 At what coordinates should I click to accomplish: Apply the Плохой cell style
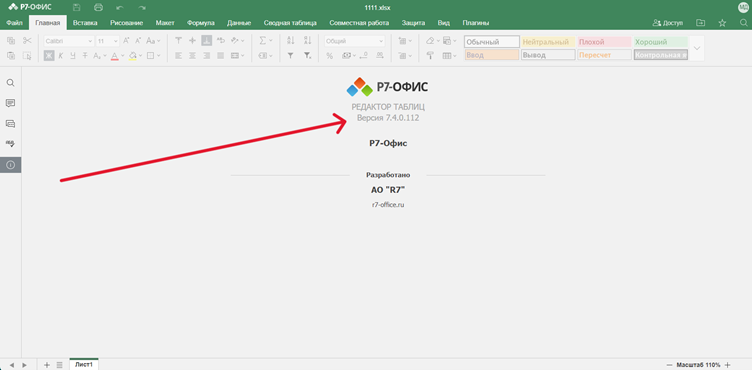[605, 42]
